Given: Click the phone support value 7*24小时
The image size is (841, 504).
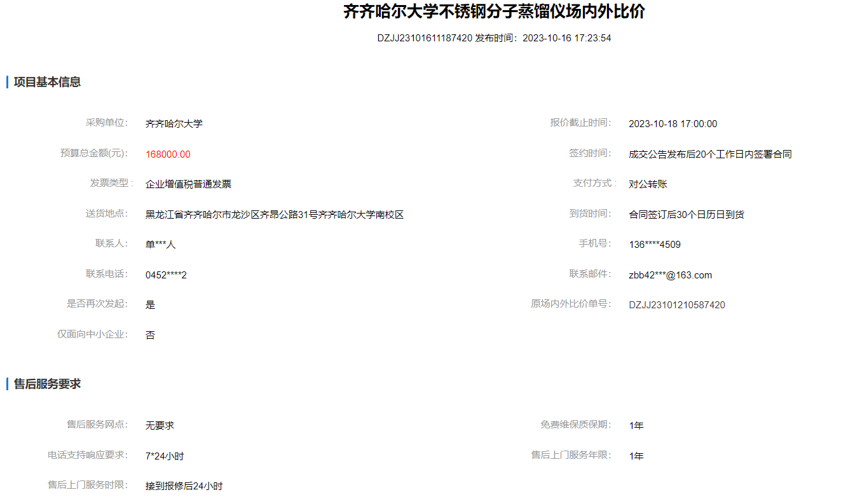Looking at the screenshot, I should click(165, 456).
